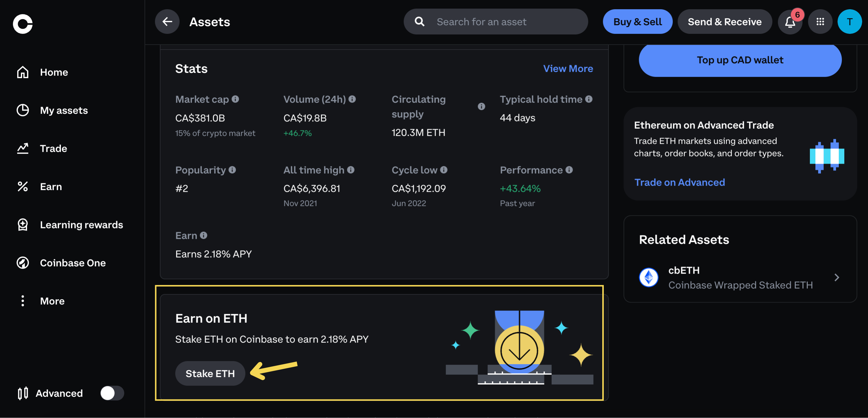Click the Learning rewards badge icon

(22, 224)
